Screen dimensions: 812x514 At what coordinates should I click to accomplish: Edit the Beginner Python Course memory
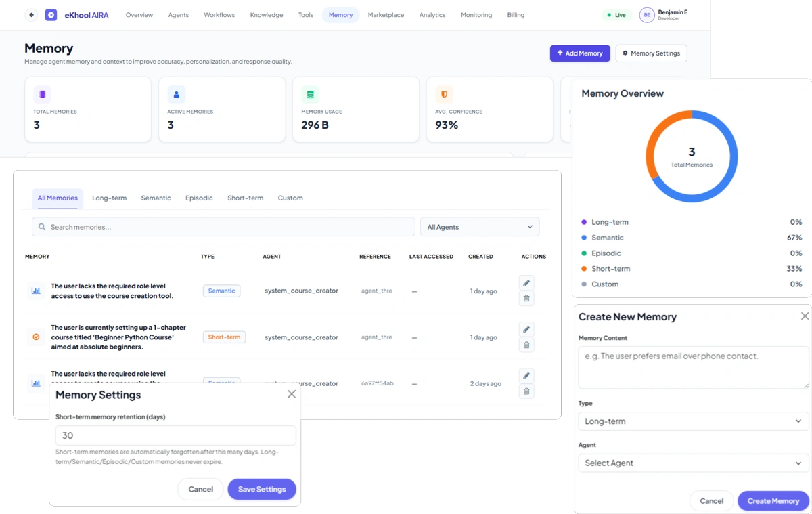[526, 329]
